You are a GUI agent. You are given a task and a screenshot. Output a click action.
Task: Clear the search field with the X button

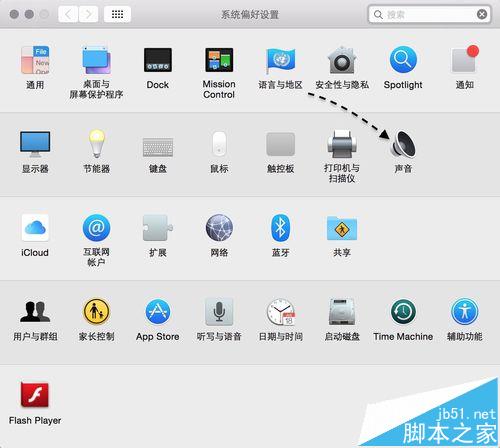[482, 14]
